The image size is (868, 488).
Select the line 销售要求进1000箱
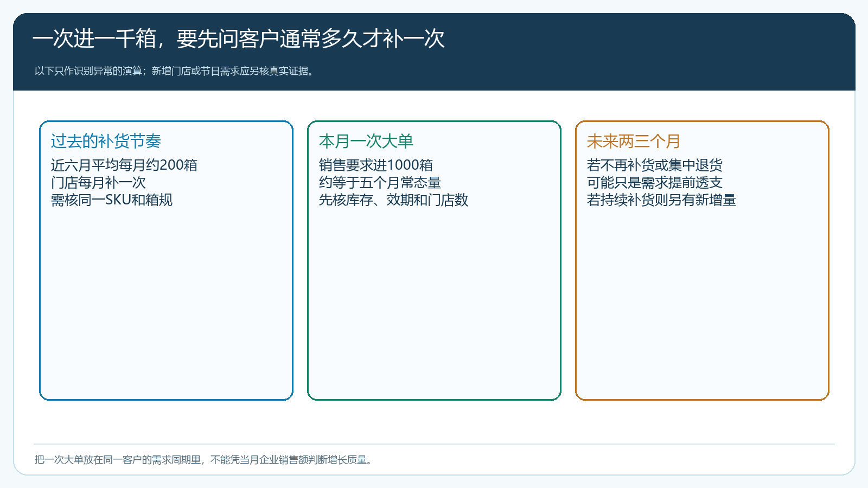coord(376,165)
